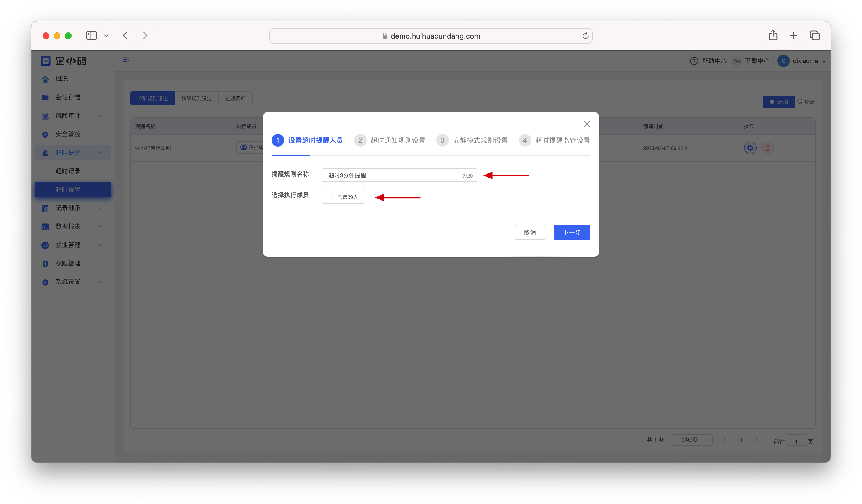Click the 企业管理 icon
Viewport: 862px width, 504px height.
(45, 245)
